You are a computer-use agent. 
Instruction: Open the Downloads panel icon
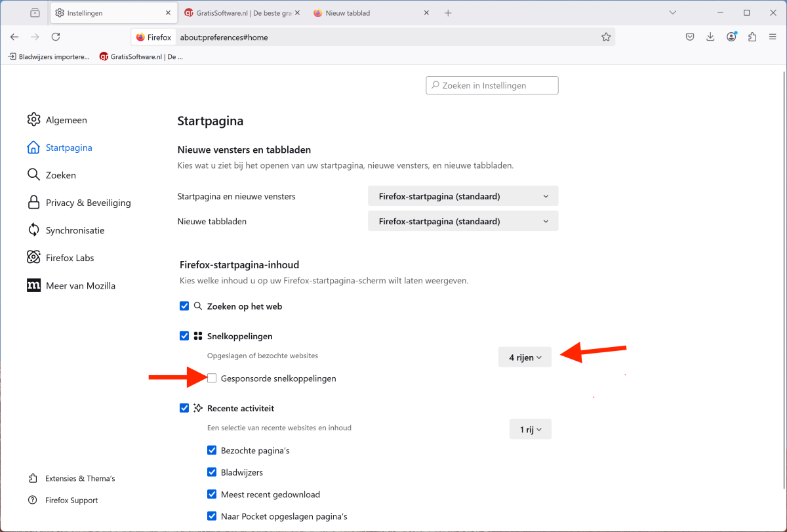coord(710,37)
